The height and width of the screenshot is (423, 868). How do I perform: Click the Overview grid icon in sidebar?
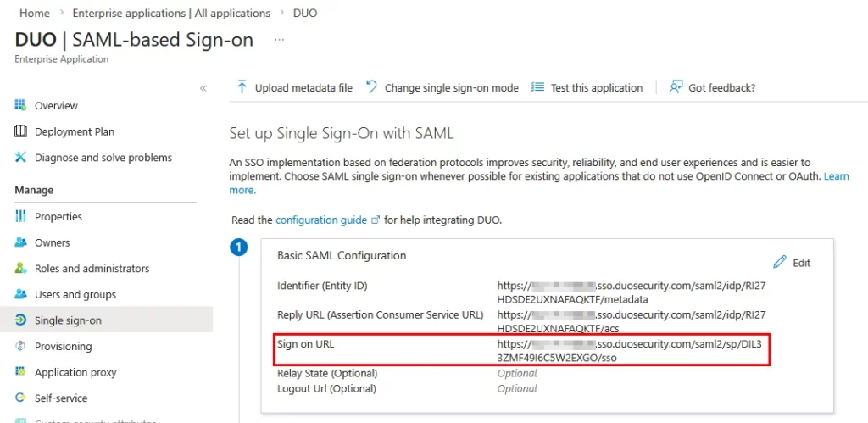pyautogui.click(x=20, y=105)
